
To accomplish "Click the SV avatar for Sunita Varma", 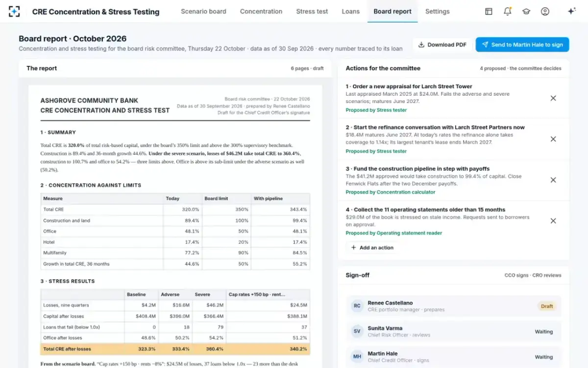I will 357,332.
